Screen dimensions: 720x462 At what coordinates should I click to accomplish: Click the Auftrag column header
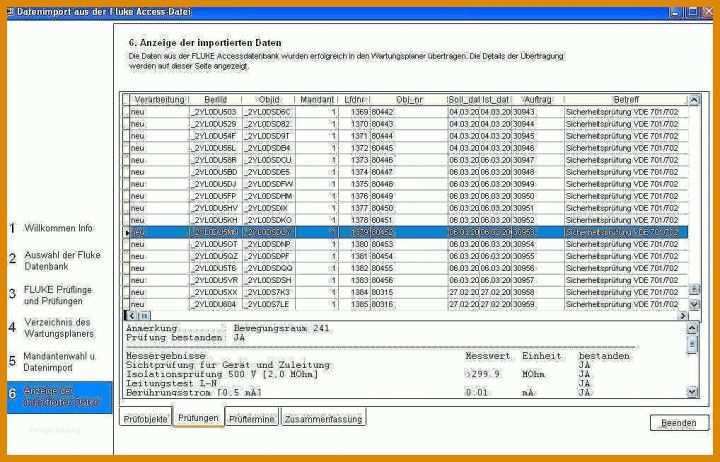(x=538, y=100)
